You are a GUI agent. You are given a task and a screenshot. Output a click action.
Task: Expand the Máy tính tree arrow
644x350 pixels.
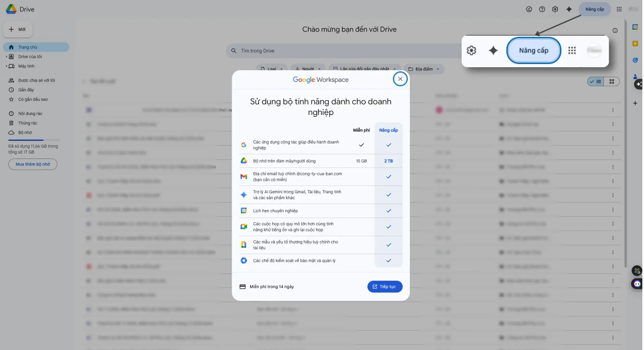tap(6, 66)
